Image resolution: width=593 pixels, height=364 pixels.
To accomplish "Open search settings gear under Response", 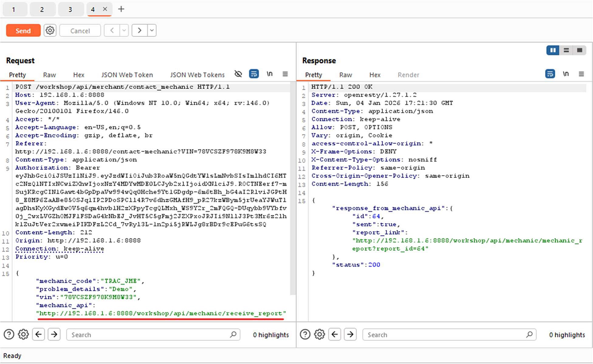I will coord(319,334).
